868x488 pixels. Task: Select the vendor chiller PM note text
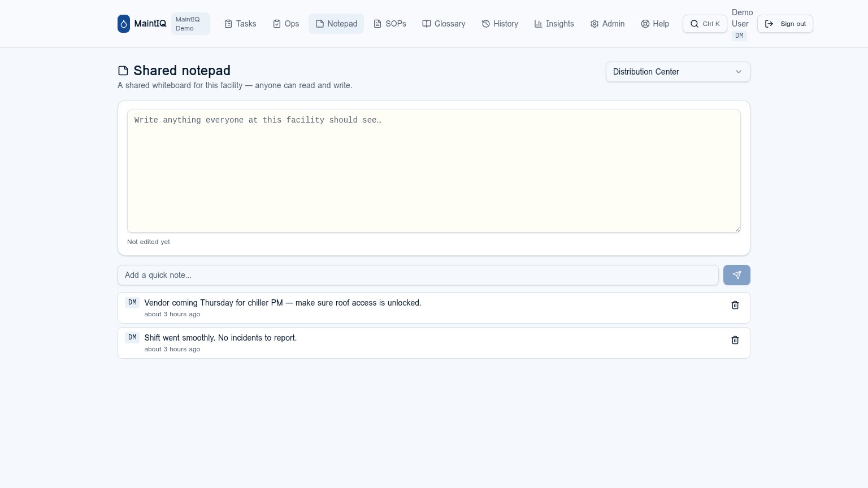[x=283, y=303]
